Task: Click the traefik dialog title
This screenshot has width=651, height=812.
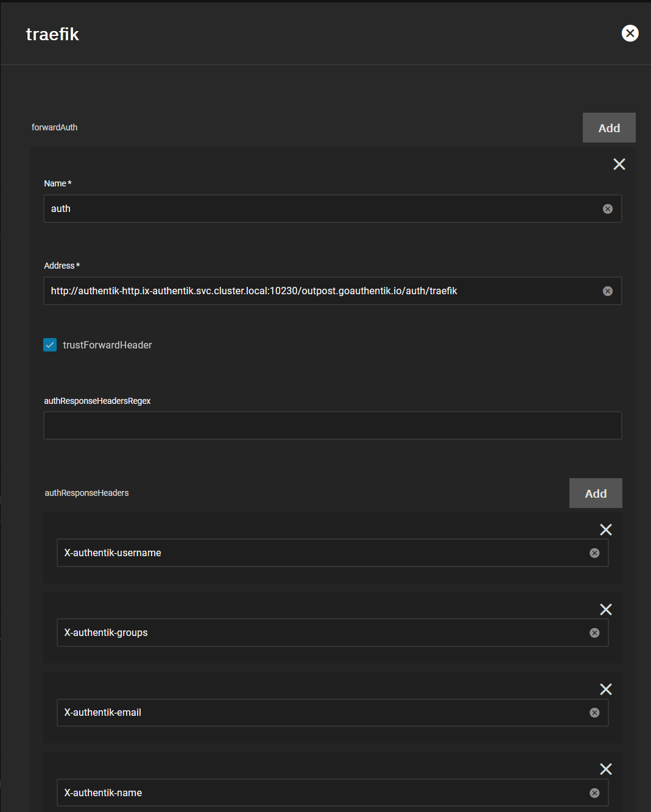Action: pos(52,34)
